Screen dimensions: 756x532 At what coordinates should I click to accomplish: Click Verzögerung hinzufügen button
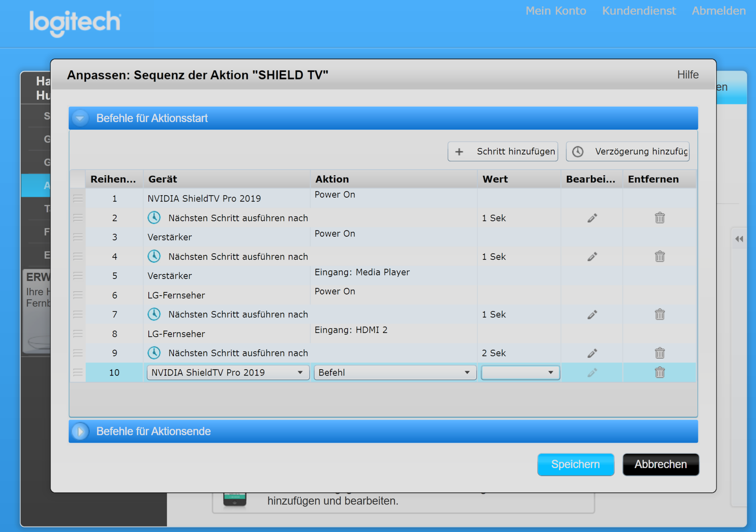pos(628,152)
